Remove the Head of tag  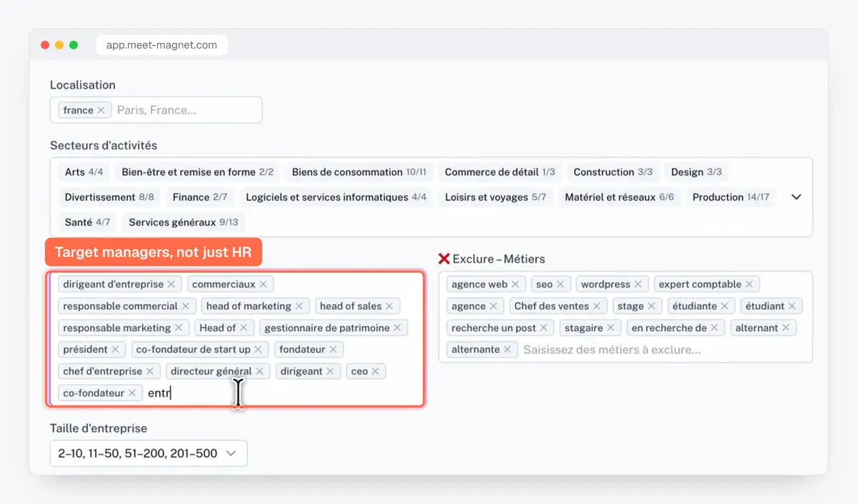click(x=244, y=328)
